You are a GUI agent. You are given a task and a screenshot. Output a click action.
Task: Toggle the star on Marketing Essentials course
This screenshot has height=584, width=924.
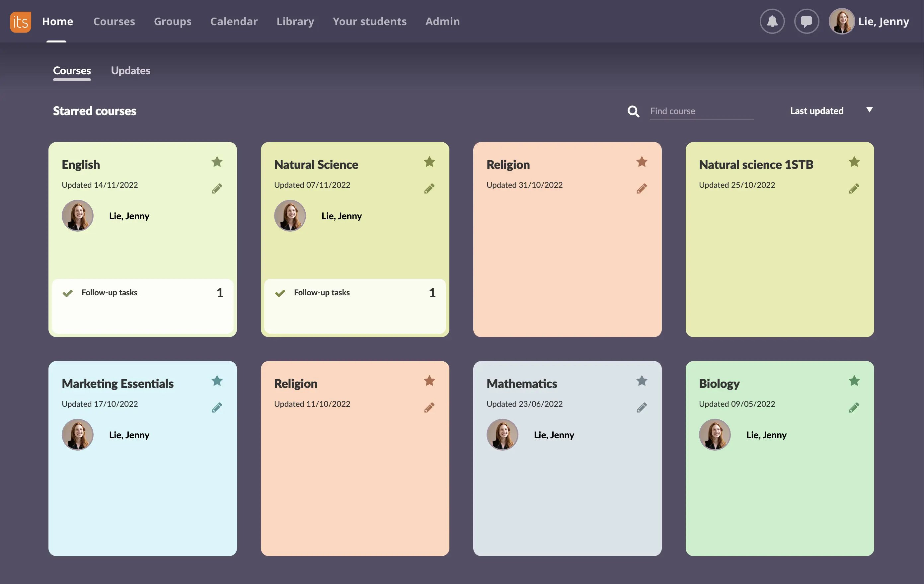(217, 381)
